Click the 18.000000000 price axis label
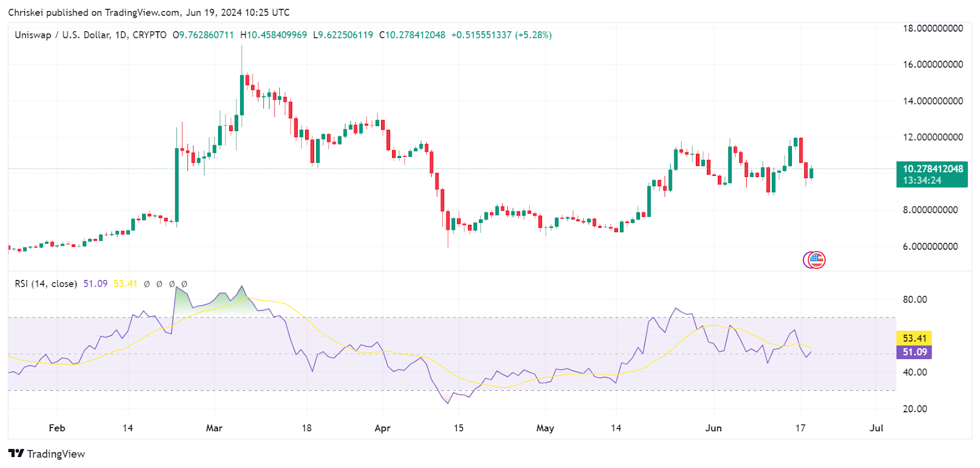 pos(933,28)
